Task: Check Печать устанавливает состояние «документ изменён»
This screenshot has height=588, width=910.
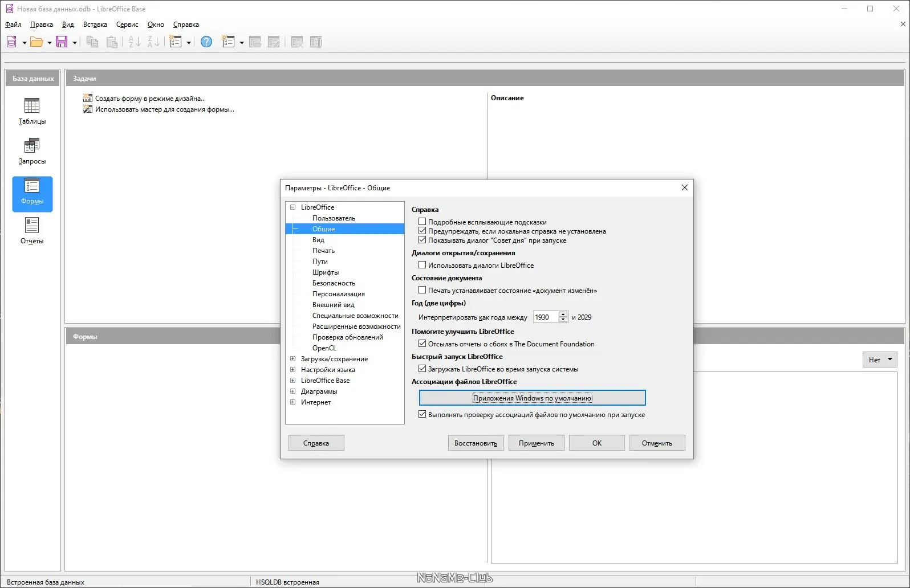Action: click(x=422, y=290)
